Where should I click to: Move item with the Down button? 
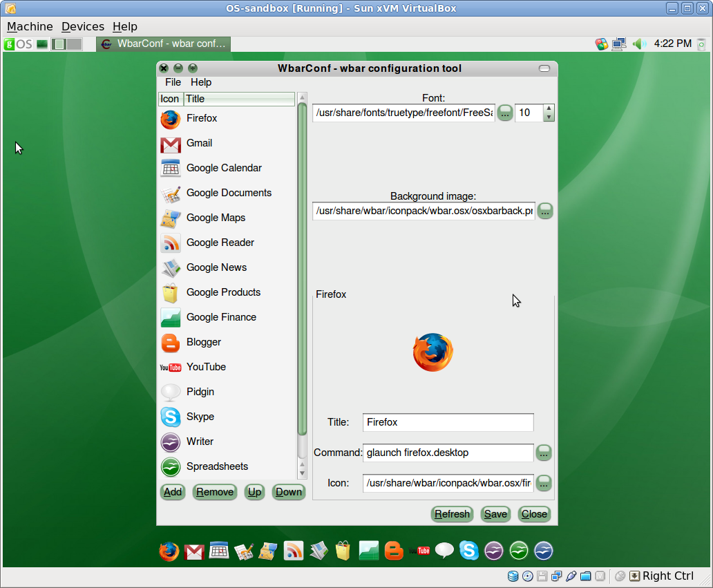[x=289, y=492]
